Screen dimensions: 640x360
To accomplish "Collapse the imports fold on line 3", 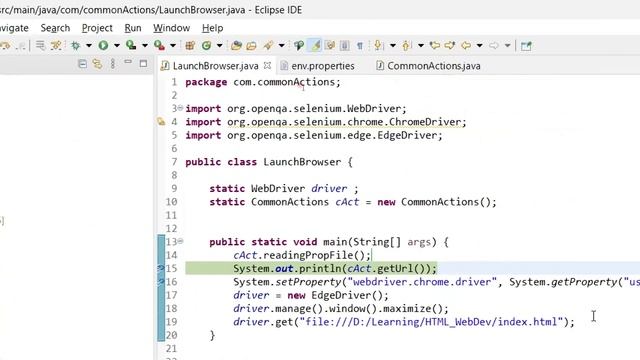I will 180,108.
